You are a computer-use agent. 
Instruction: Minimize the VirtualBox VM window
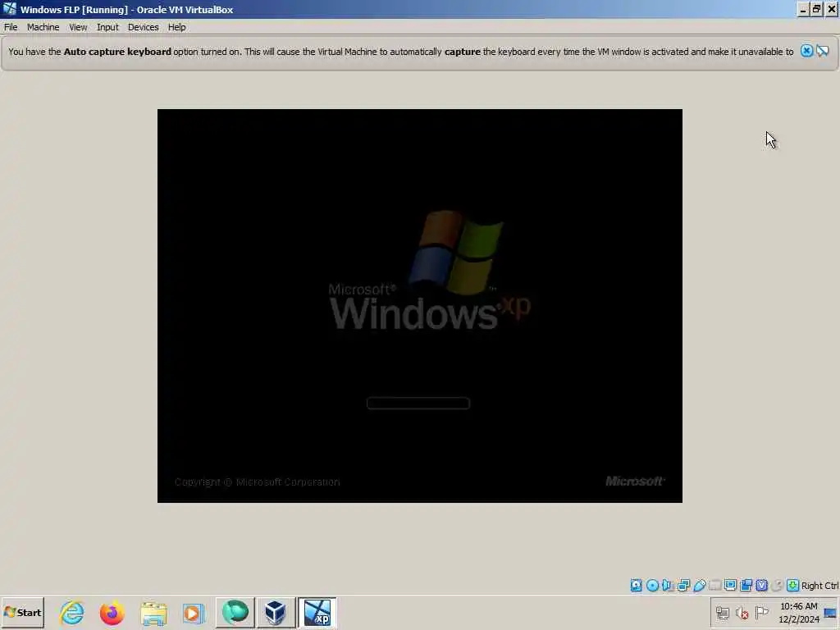tap(803, 9)
